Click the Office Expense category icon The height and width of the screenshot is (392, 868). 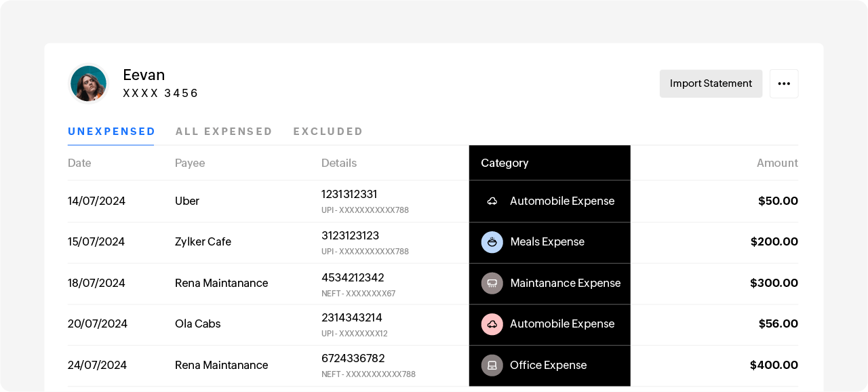click(492, 366)
